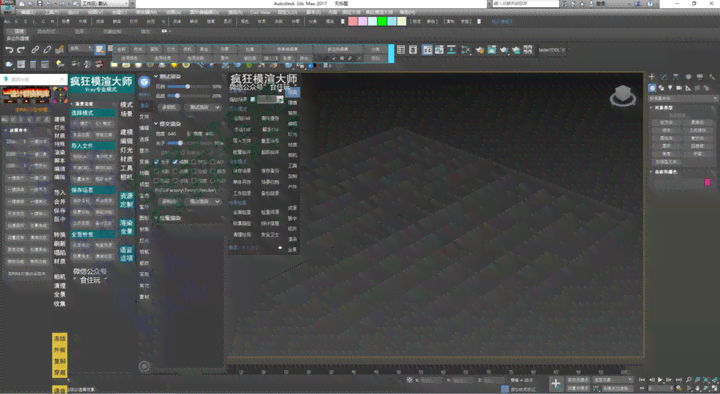The height and width of the screenshot is (394, 720).
Task: Open the dropdown below the 20% slider
Action: tap(202, 107)
